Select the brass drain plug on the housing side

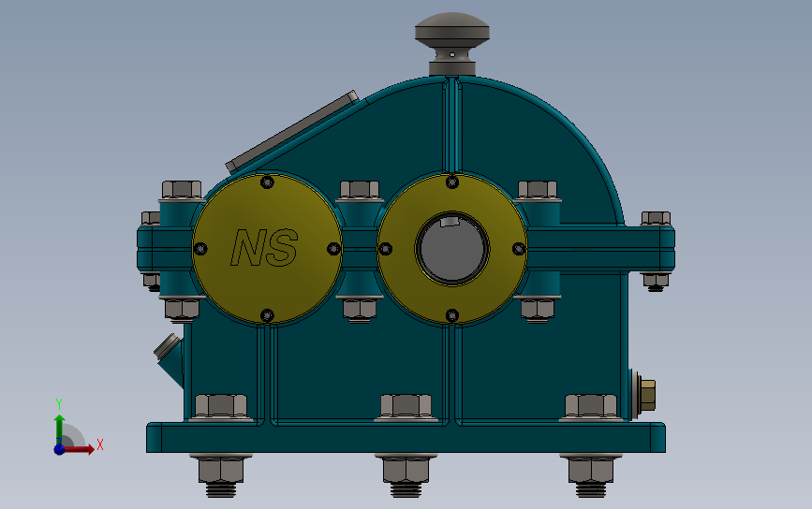tap(647, 395)
